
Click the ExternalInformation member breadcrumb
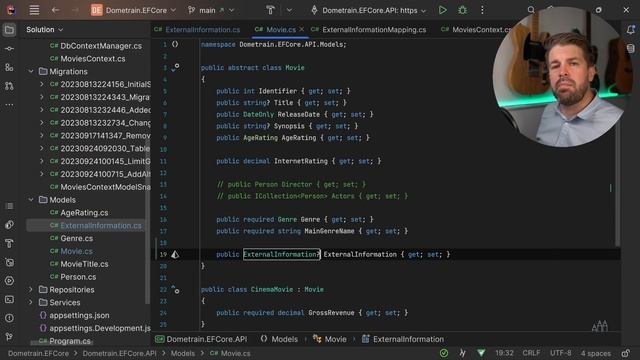pos(402,339)
